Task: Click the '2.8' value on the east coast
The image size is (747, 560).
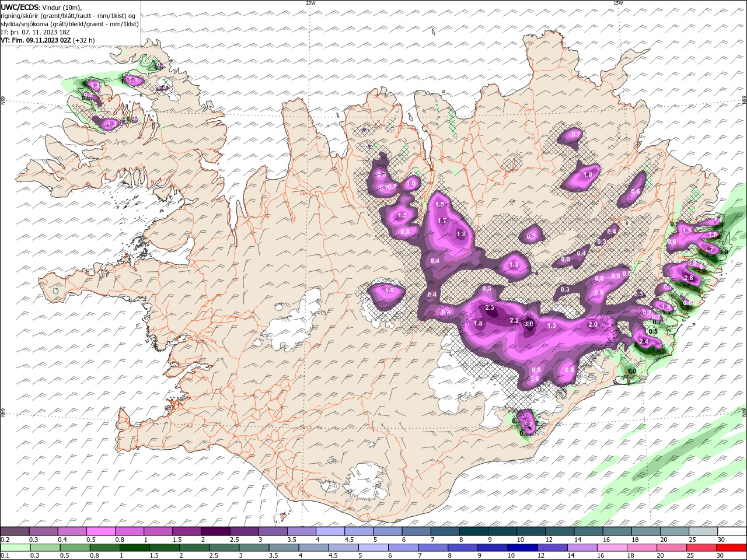Action: 689,278
